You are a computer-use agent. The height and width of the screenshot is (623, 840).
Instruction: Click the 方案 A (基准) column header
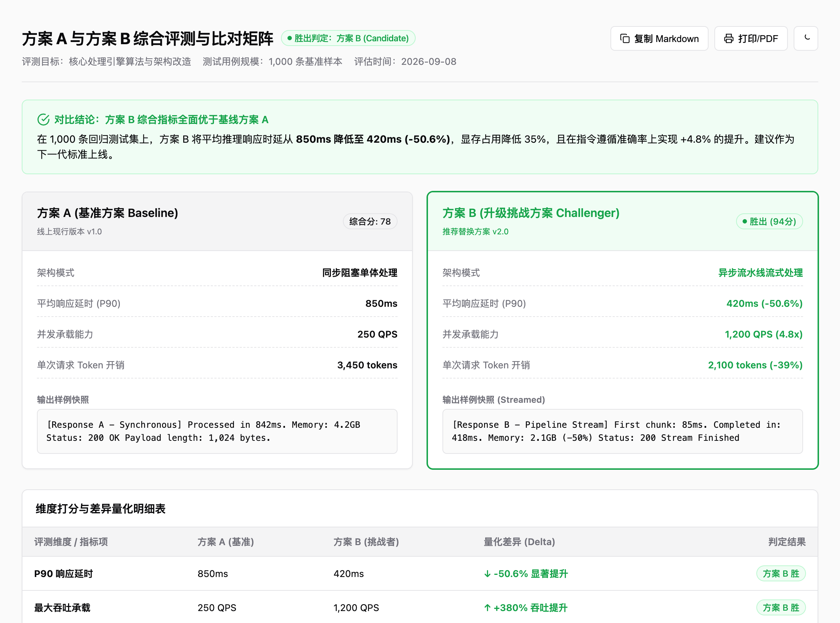click(x=226, y=542)
